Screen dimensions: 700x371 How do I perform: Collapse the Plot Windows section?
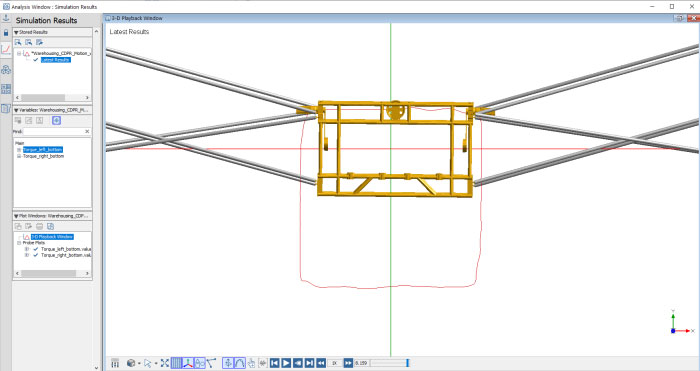click(x=16, y=216)
